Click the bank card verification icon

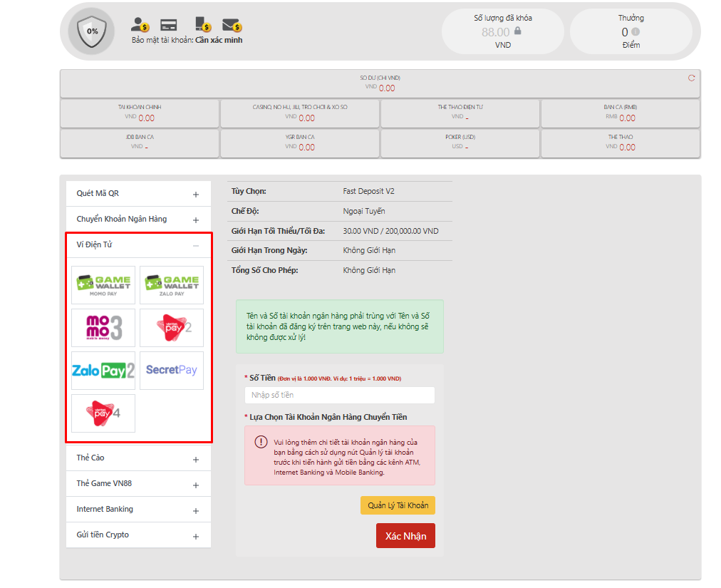click(x=168, y=24)
